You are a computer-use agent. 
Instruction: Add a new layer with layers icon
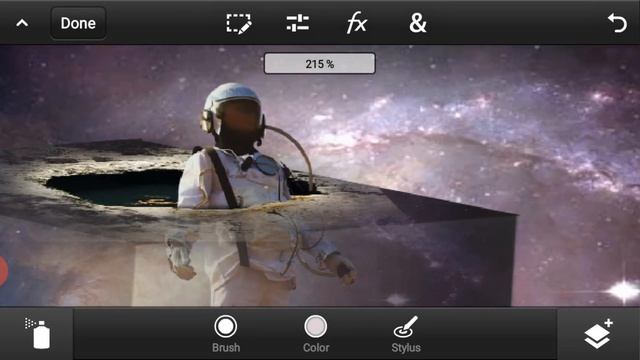(598, 333)
